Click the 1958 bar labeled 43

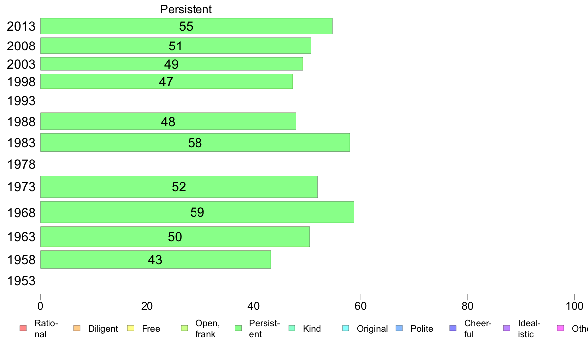click(x=155, y=260)
